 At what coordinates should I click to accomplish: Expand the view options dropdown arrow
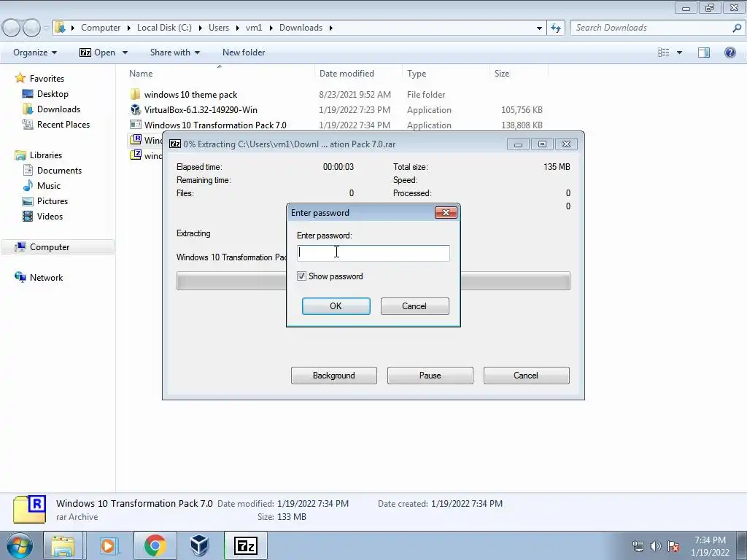679,52
